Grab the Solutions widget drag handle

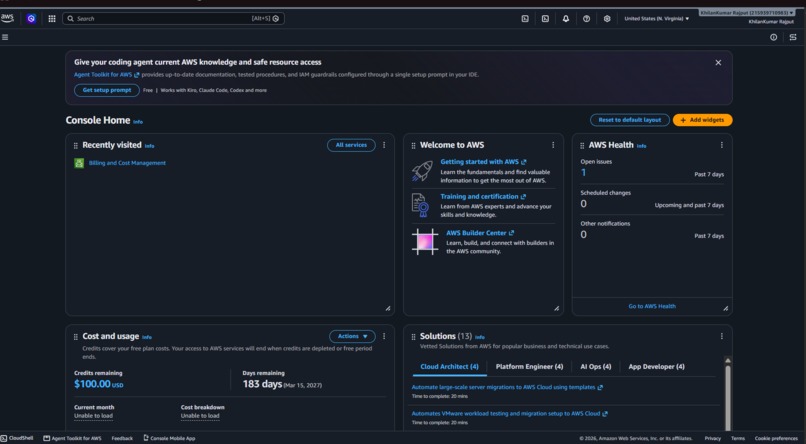[413, 337]
